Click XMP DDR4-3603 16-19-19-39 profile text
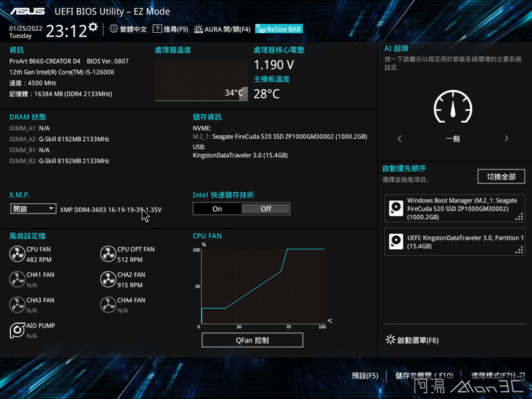The height and width of the screenshot is (399, 532). (x=110, y=209)
